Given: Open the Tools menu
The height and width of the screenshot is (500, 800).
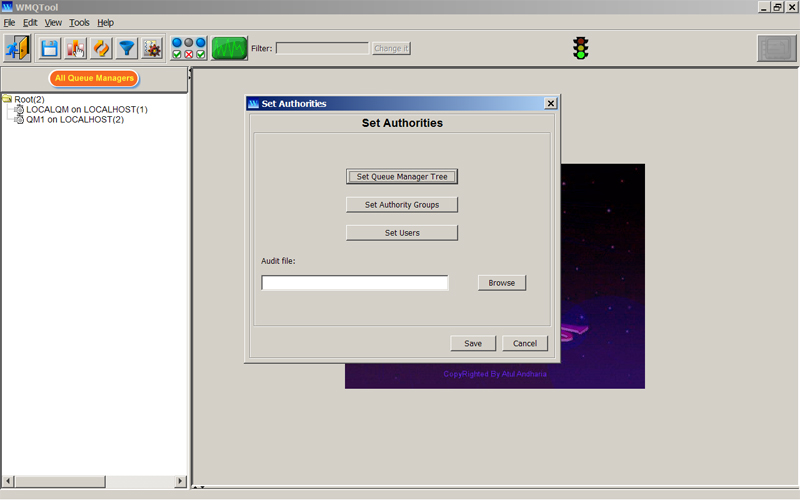Looking at the screenshot, I should click(79, 22).
